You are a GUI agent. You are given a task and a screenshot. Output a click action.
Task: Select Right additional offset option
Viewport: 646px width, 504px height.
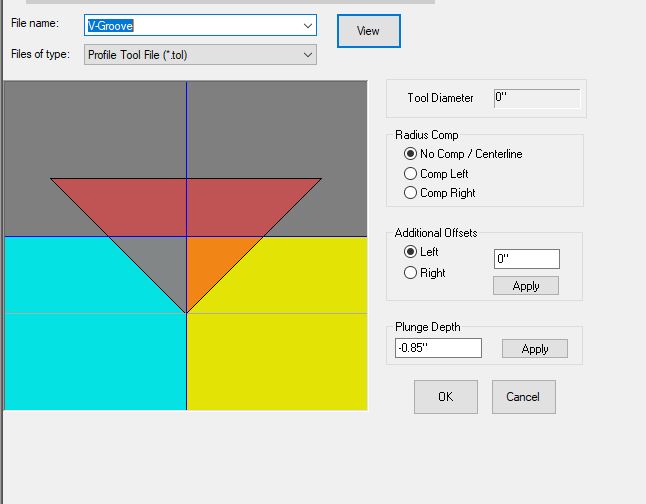click(410, 273)
